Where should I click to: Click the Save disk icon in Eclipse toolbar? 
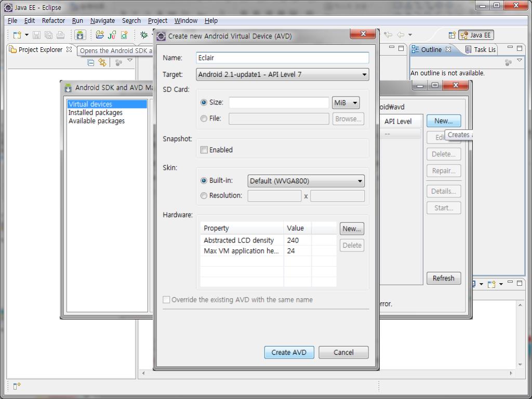pyautogui.click(x=37, y=35)
